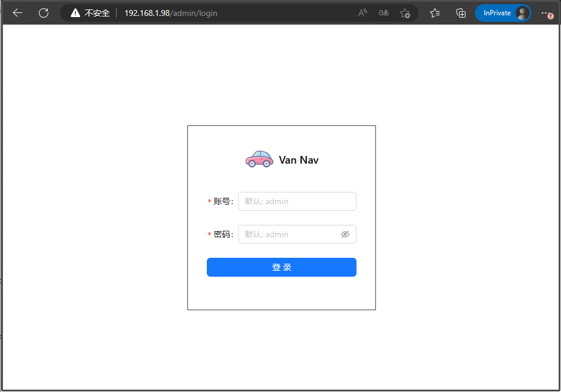Toggle password visibility with the eye icon
Viewport: 561px width, 392px height.
pos(345,234)
